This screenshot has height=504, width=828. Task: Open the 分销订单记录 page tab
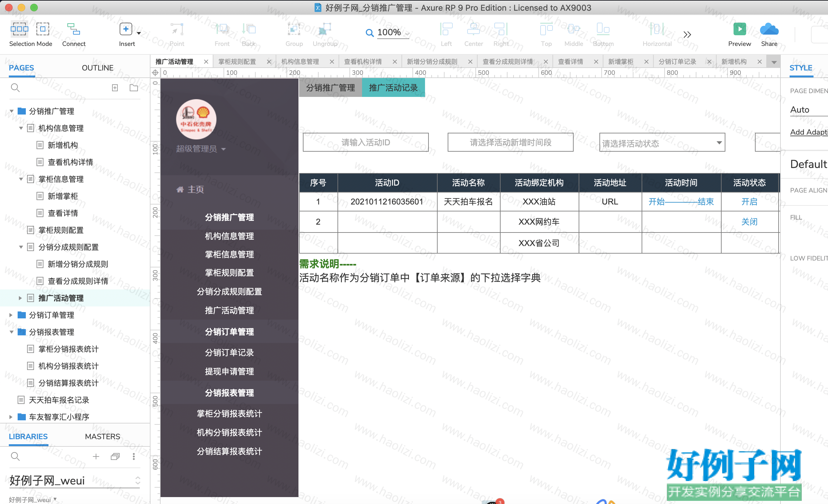coord(677,62)
